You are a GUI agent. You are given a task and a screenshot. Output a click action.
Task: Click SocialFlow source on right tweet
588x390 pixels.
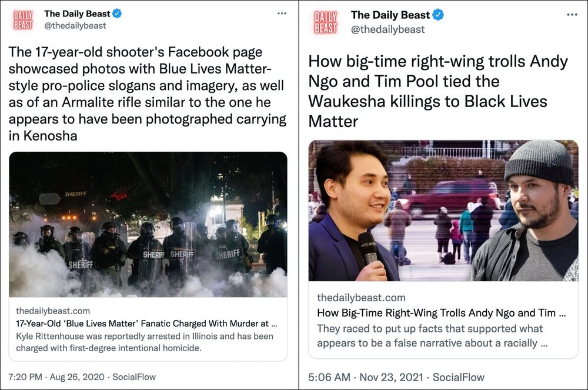tap(458, 377)
